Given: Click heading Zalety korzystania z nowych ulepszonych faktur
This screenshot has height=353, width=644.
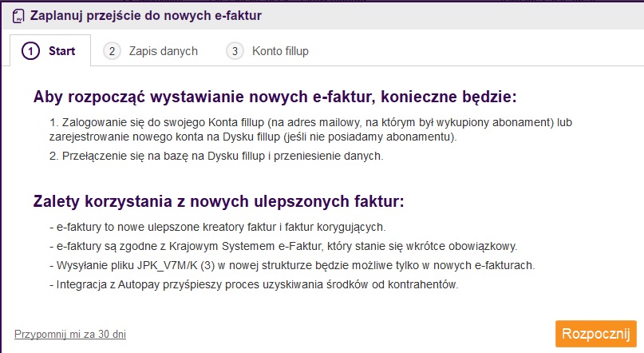Looking at the screenshot, I should (x=219, y=201).
